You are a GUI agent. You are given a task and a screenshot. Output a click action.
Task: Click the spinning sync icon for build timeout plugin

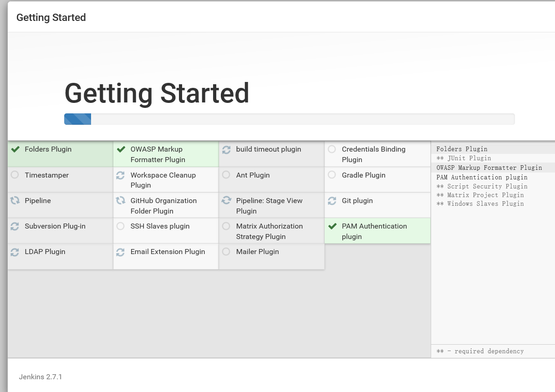coord(226,149)
